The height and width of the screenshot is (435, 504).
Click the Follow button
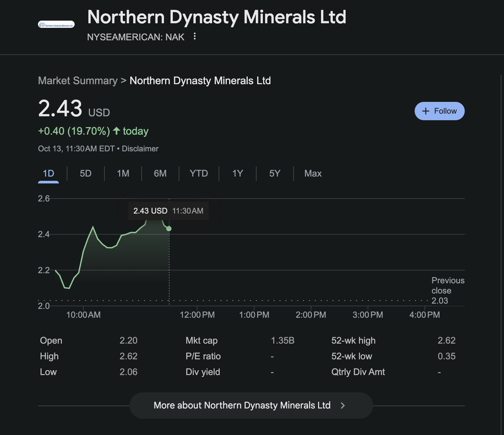[440, 111]
